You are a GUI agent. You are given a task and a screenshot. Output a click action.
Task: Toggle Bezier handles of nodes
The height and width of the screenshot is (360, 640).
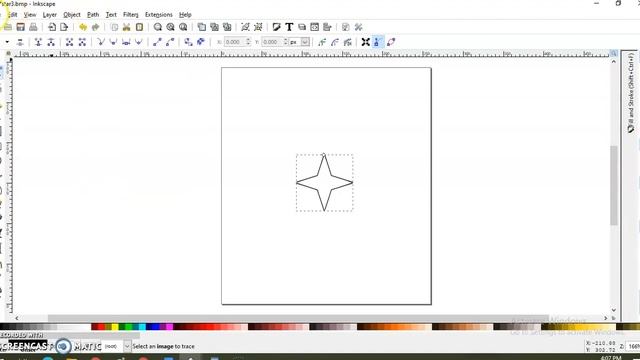click(378, 42)
